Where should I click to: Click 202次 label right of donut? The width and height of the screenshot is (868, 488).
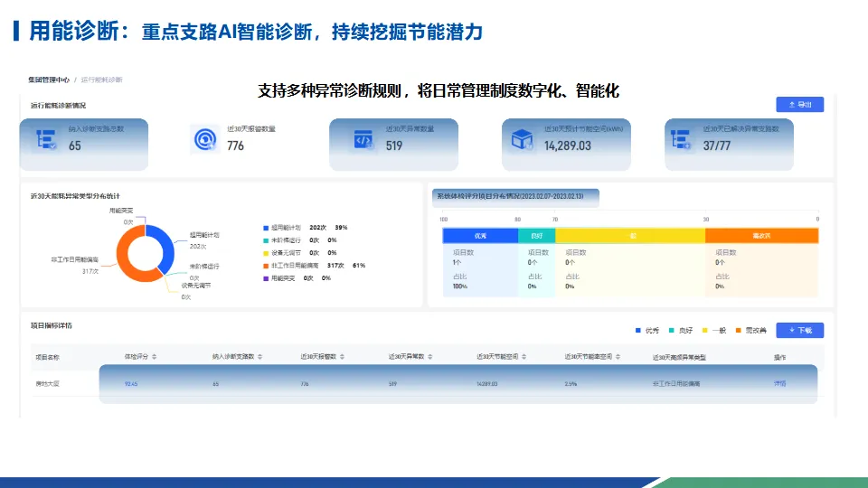click(198, 247)
